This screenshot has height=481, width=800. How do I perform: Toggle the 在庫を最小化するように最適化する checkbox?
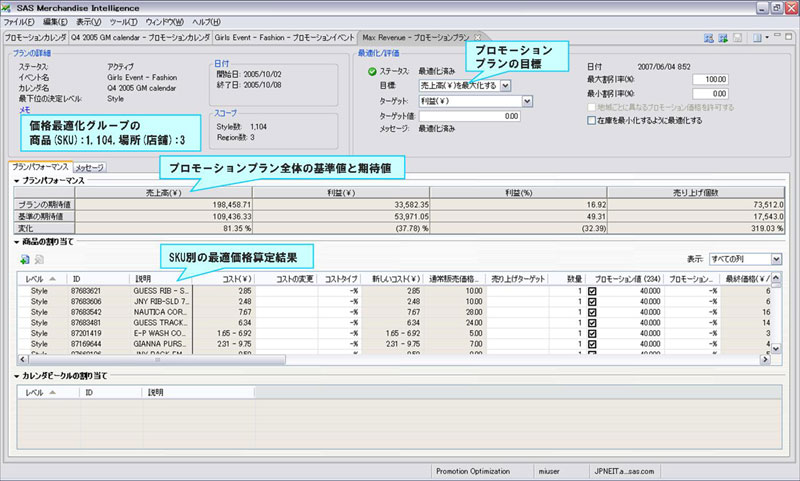point(591,121)
